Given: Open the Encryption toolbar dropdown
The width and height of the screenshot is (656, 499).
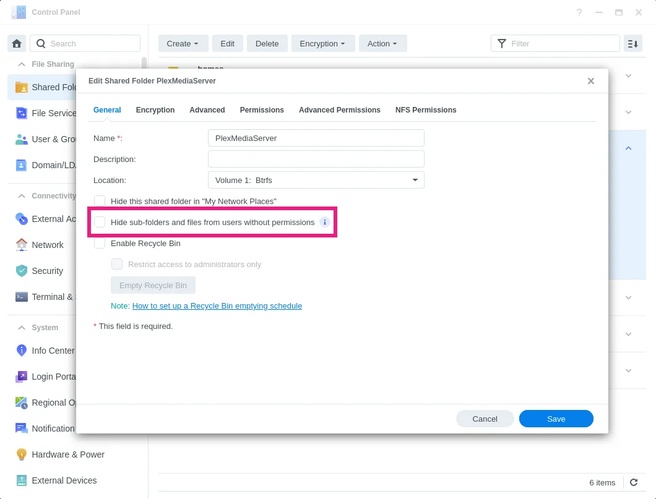Looking at the screenshot, I should tap(323, 44).
